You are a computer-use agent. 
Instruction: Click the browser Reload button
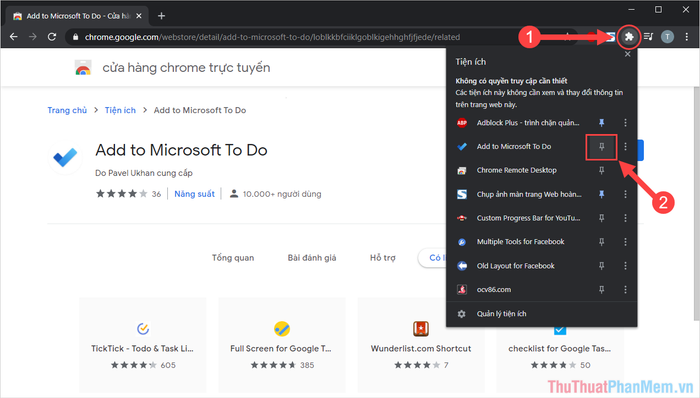tap(52, 37)
